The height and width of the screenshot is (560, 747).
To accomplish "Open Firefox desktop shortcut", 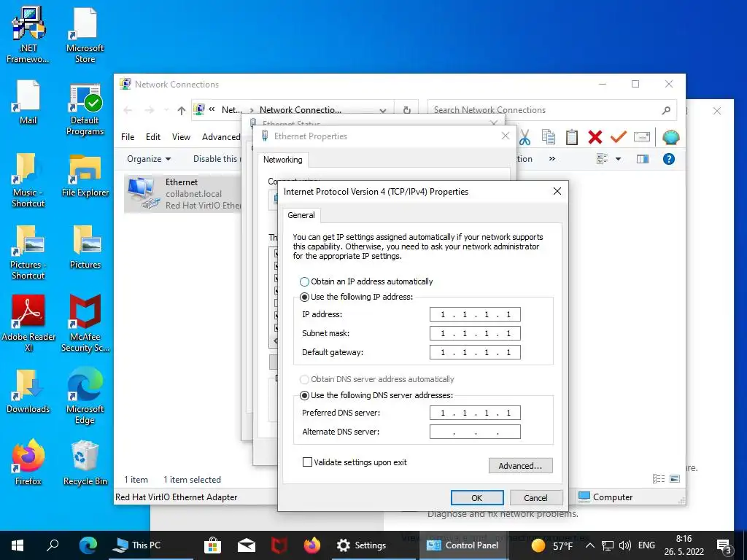I will (28, 462).
